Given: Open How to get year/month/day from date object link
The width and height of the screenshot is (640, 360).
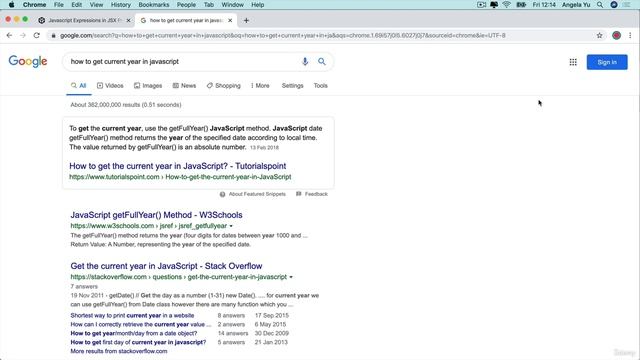Looking at the screenshot, I should coord(133,333).
